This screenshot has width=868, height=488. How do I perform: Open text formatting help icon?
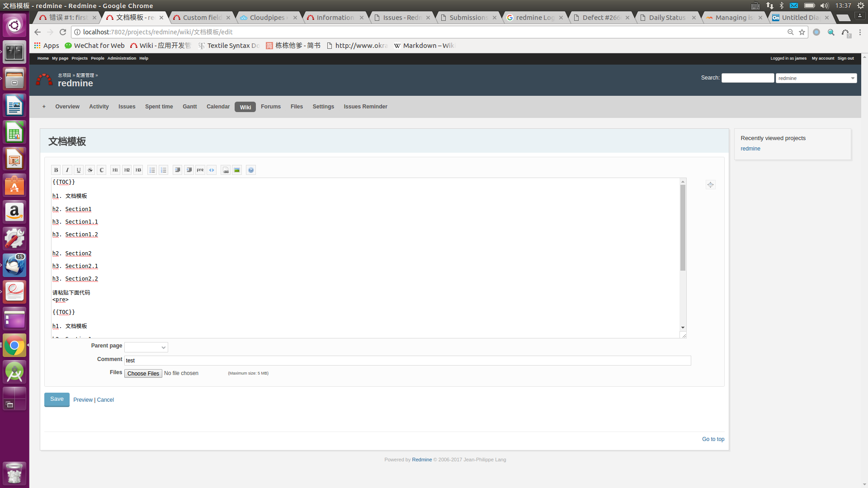click(x=251, y=170)
